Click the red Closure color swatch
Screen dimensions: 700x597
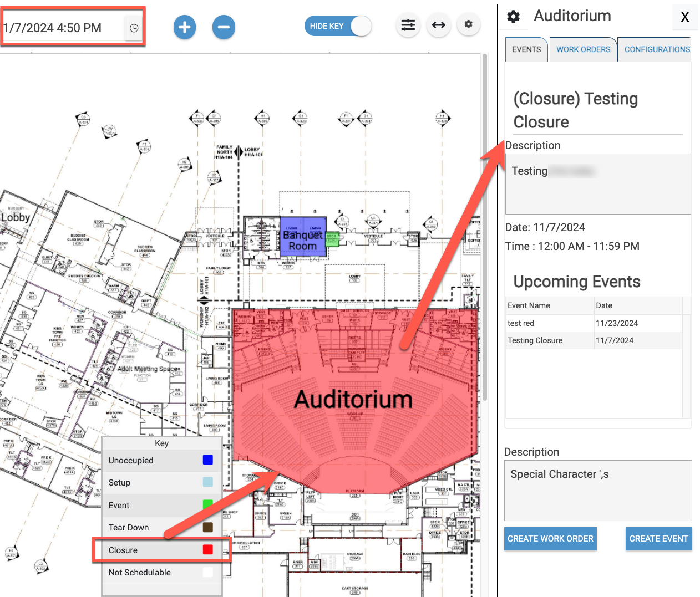[208, 549]
